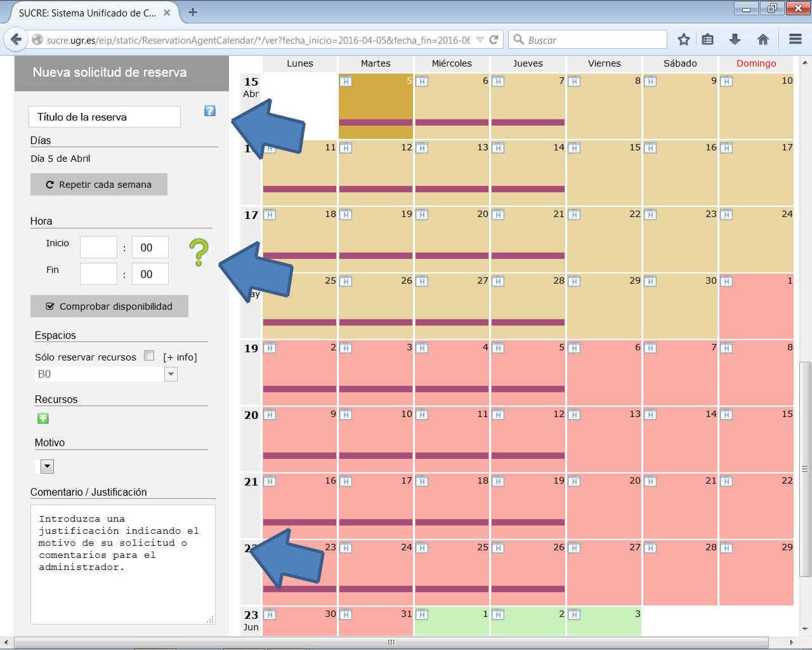The image size is (812, 650).
Task: Click Repetir cada semana button
Action: (99, 185)
